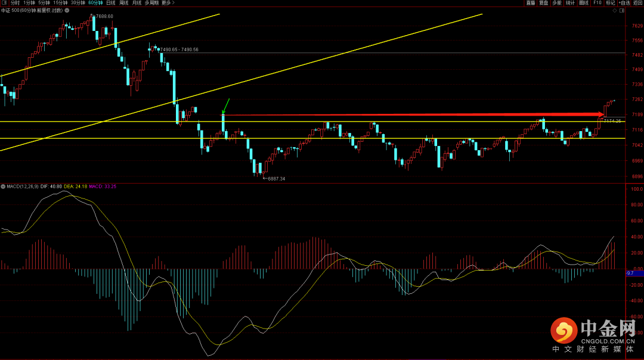The width and height of the screenshot is (644, 360).
Task: Click the 6887.34 low price label
Action: click(276, 179)
